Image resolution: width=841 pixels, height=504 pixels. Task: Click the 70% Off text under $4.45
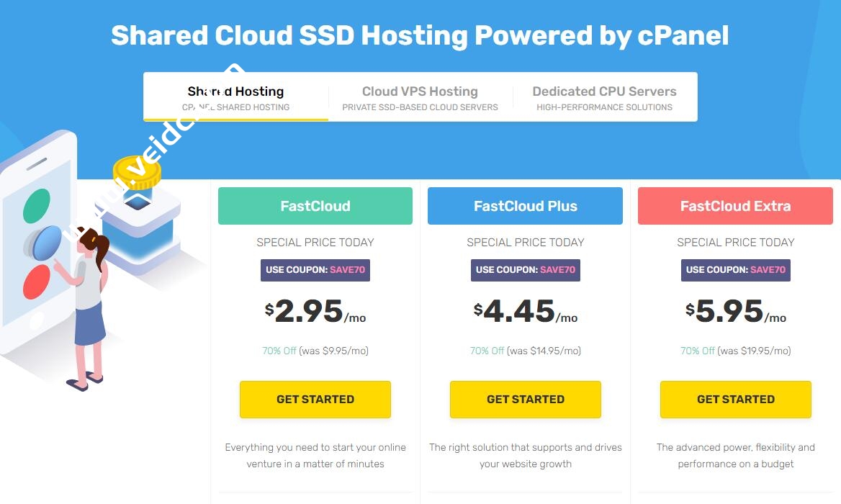(487, 351)
